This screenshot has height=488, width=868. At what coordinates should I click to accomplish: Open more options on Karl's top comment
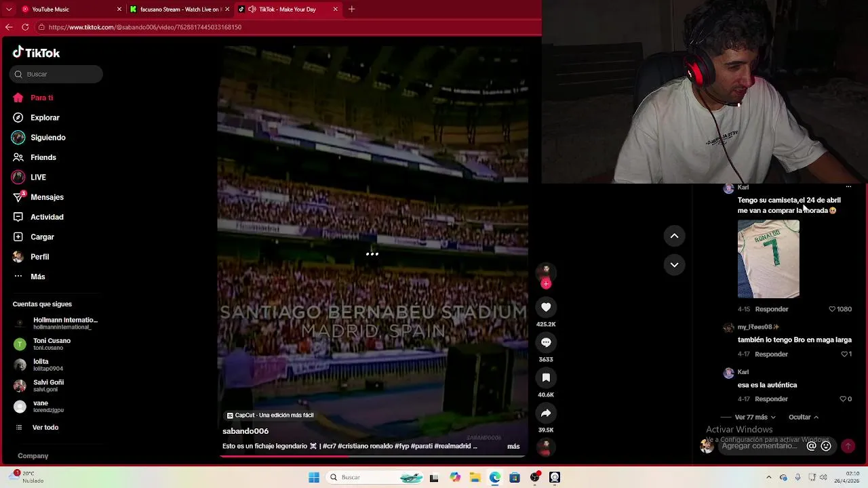point(848,187)
